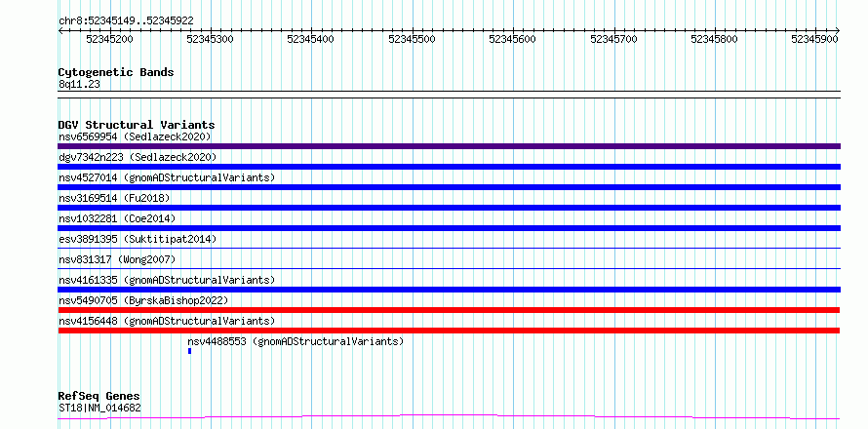Click the blue dgv7342n223 variant bar
This screenshot has width=868, height=429.
tap(449, 167)
